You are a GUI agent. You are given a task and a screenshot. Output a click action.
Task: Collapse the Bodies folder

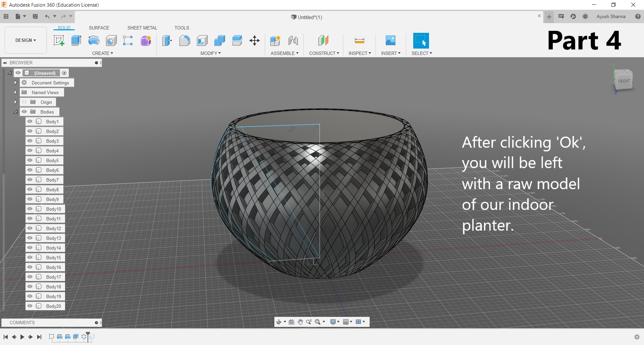[15, 112]
